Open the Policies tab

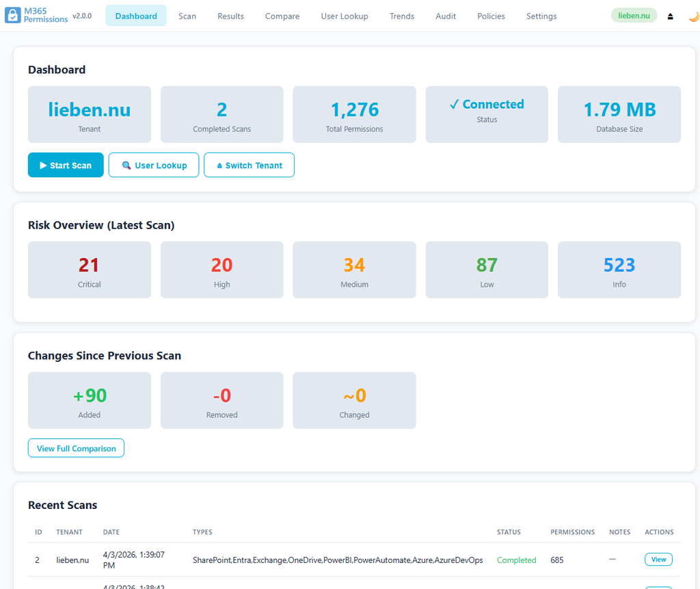tap(491, 16)
